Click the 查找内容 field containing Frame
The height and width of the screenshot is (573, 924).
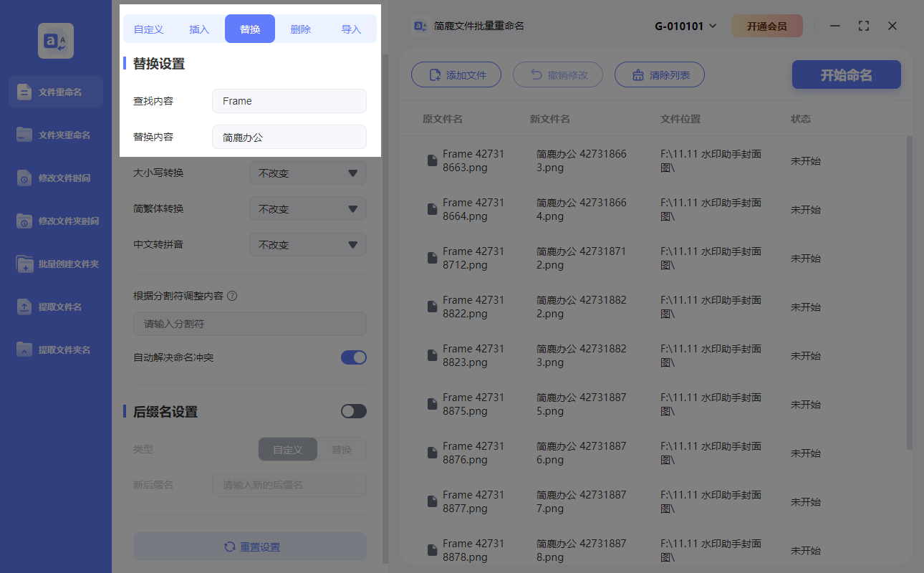coord(289,101)
